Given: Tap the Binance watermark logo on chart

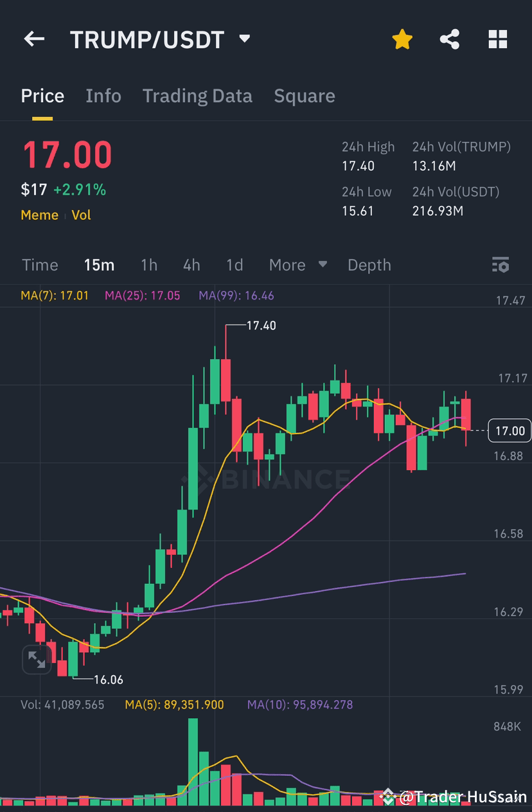Looking at the screenshot, I should coord(283,479).
